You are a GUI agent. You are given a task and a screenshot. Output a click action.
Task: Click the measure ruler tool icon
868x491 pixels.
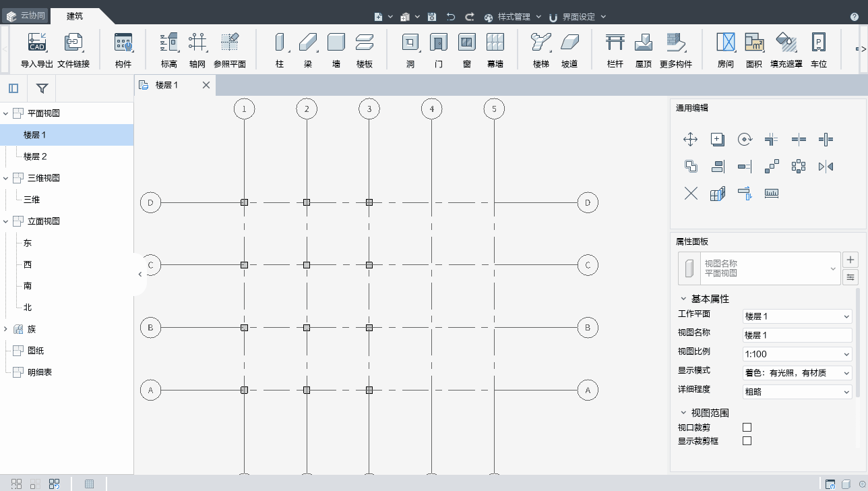[x=772, y=194]
